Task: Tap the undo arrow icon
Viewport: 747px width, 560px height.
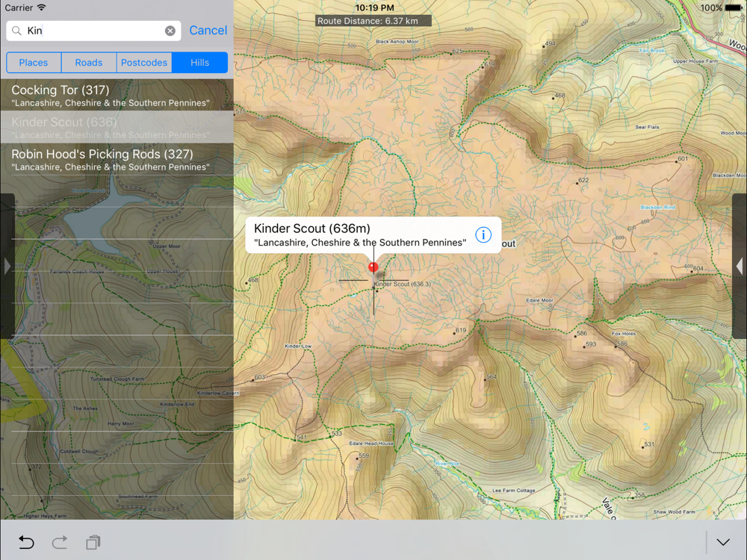Action: point(26,542)
